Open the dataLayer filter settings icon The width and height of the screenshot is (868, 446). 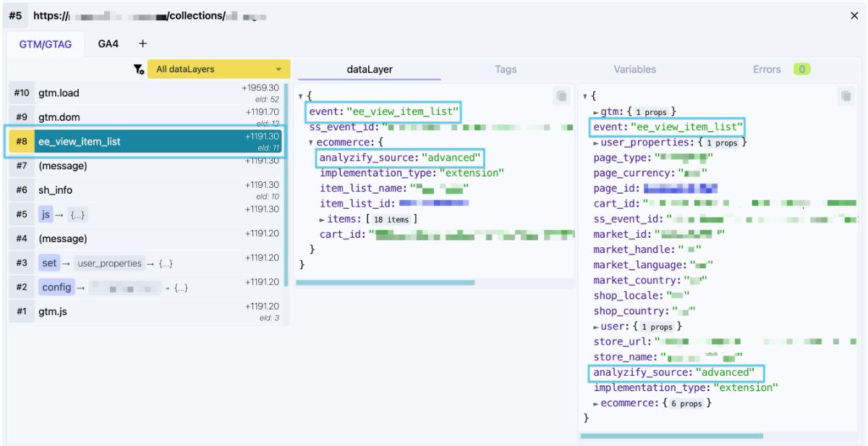point(138,69)
